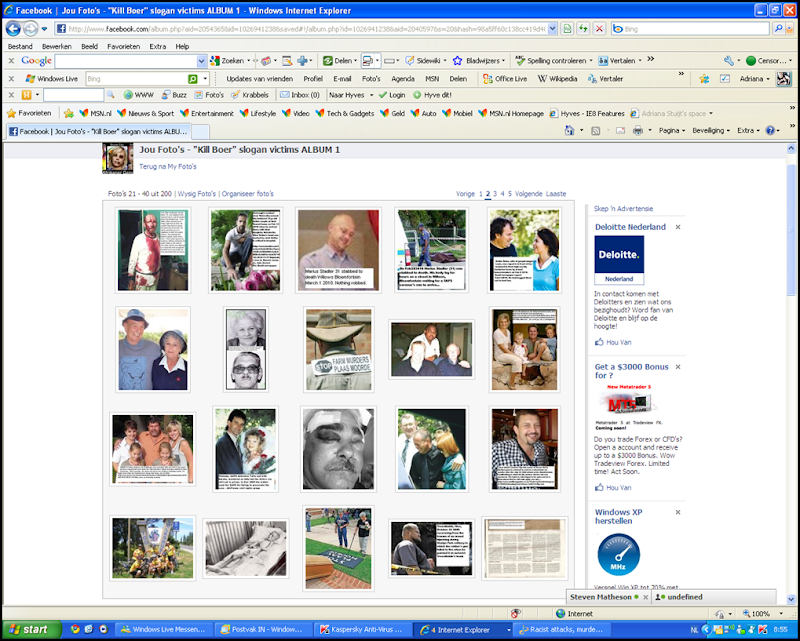Close the Steven Matheson chat tab
The image size is (800, 641).
coord(645,597)
